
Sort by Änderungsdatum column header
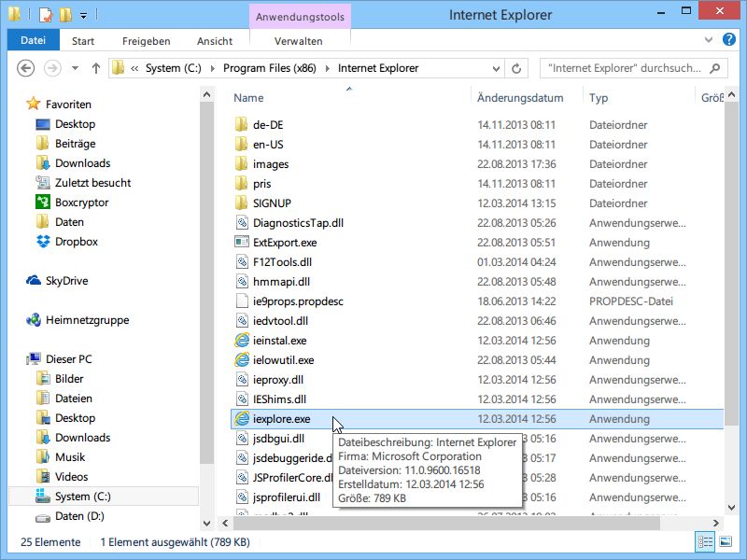(520, 98)
